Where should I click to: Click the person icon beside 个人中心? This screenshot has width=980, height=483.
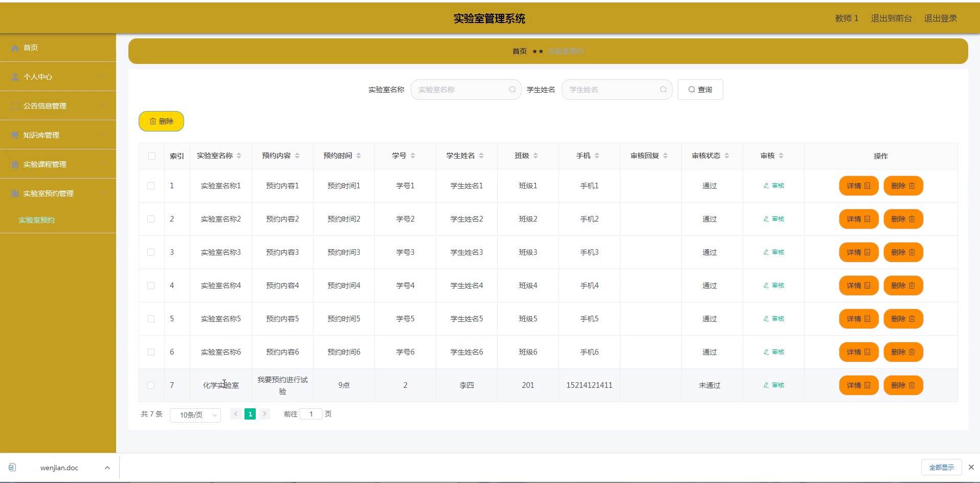click(x=15, y=77)
